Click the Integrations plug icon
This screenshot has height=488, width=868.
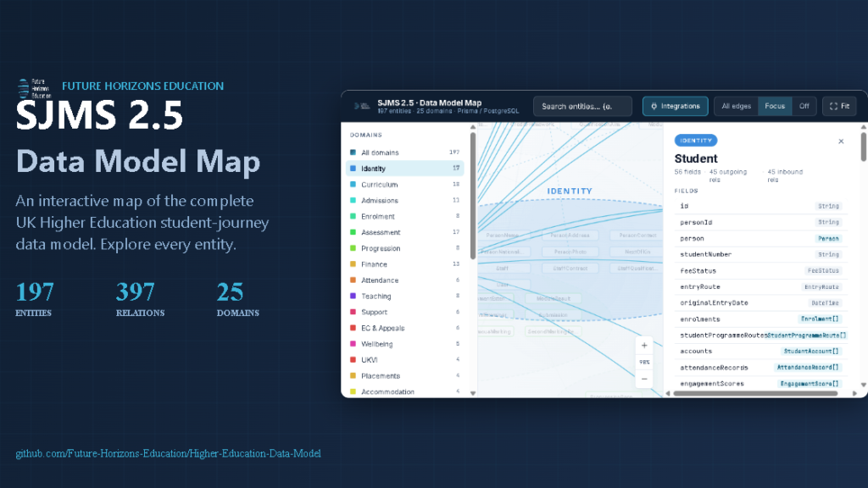[654, 106]
